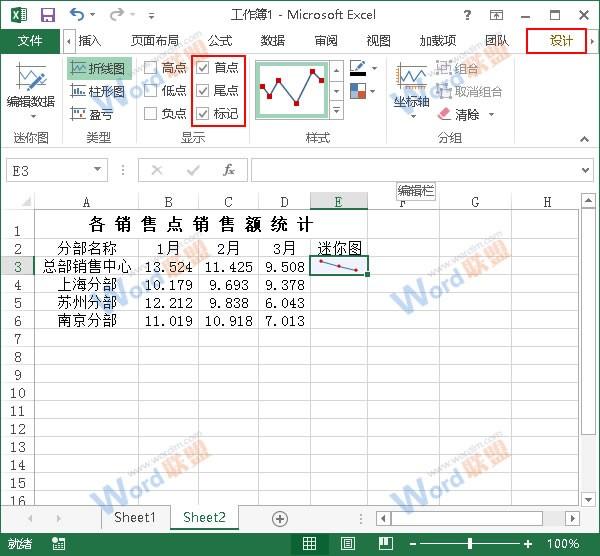Click the Group (组合) icon
This screenshot has height=556, width=600.
[444, 68]
